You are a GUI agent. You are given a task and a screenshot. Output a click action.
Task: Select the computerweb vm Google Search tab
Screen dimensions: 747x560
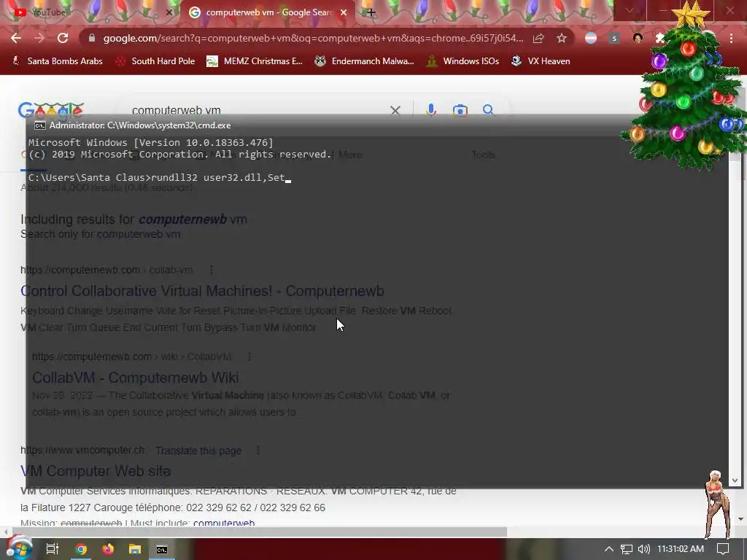[x=268, y=12]
